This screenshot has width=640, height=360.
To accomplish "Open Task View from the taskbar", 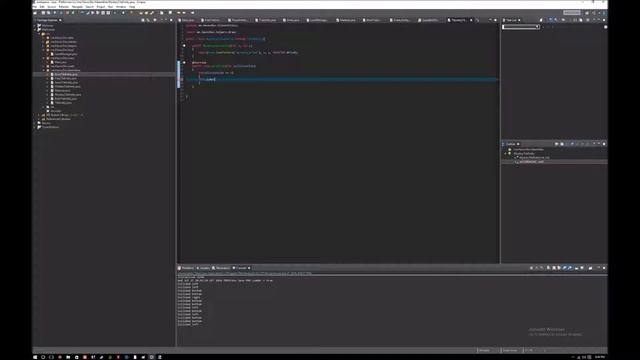I will (x=51, y=357).
